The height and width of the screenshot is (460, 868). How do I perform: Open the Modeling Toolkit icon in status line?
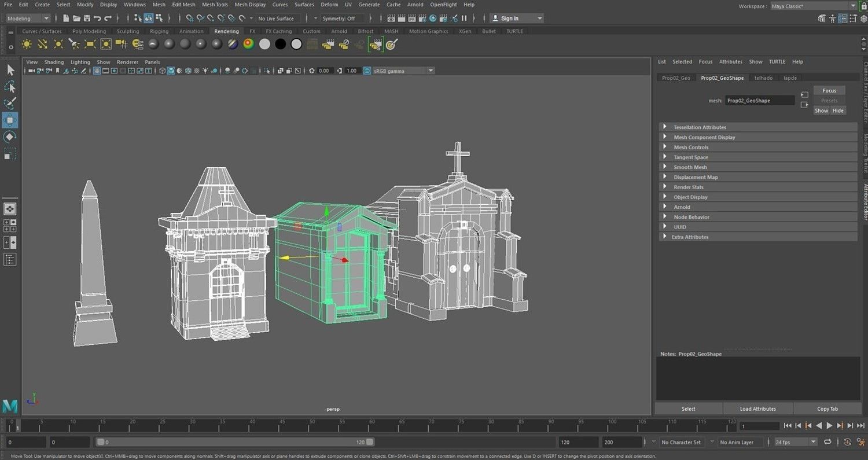pyautogui.click(x=822, y=19)
